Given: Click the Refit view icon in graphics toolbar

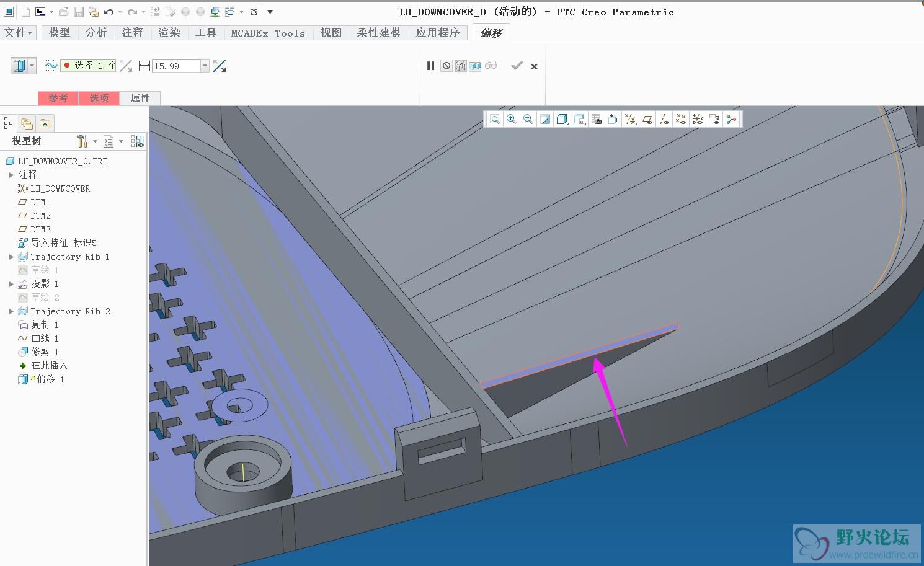Looking at the screenshot, I should (495, 119).
